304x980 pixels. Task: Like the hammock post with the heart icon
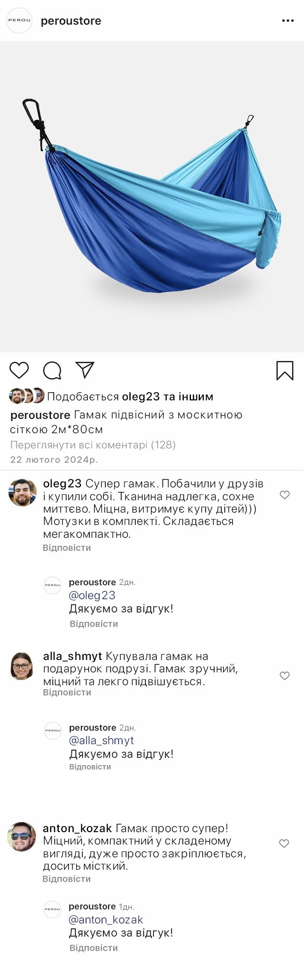(x=19, y=370)
